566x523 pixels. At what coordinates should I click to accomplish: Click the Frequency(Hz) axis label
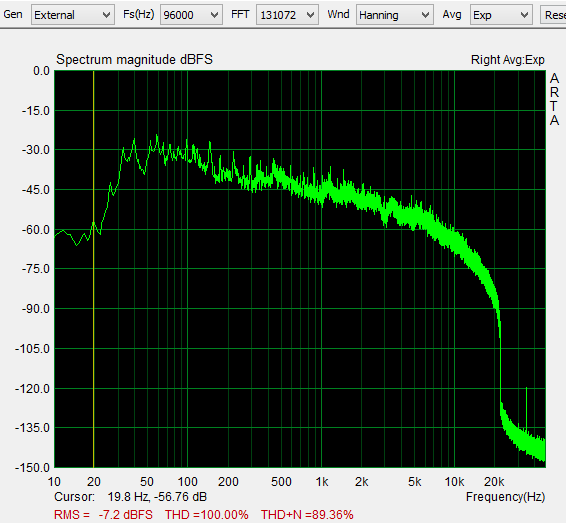pos(505,497)
